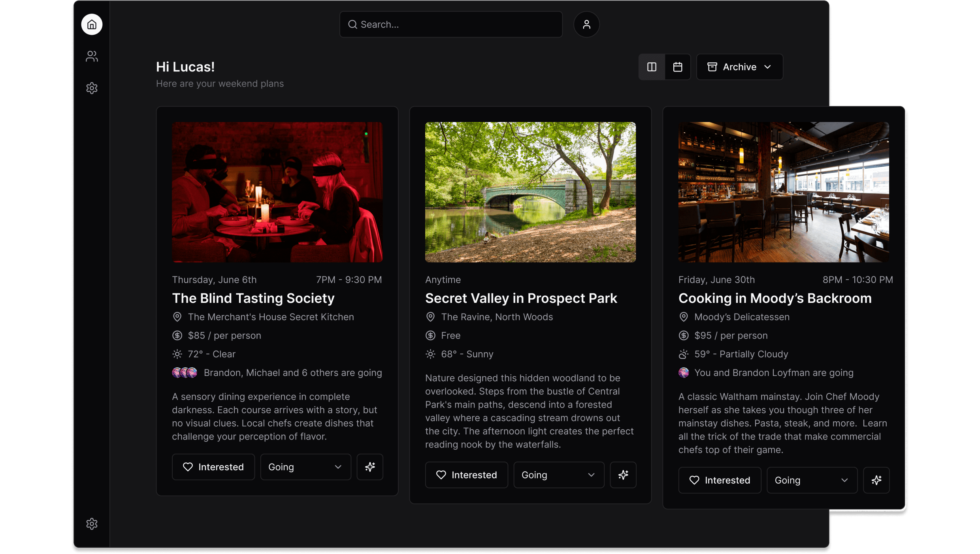Click "Hi Lucas!" greeting heading
This screenshot has width=980, height=554.
tap(185, 67)
